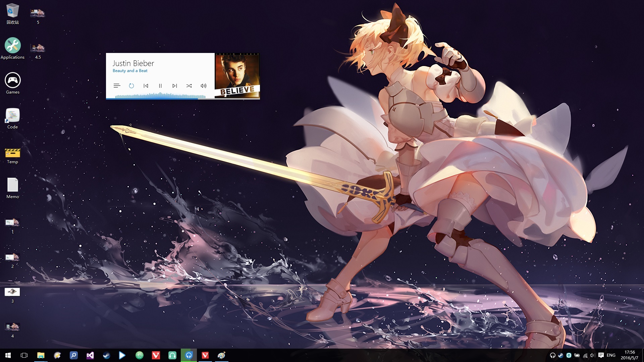644x362 pixels.
Task: Open the playlist menu in music player
Action: (117, 86)
